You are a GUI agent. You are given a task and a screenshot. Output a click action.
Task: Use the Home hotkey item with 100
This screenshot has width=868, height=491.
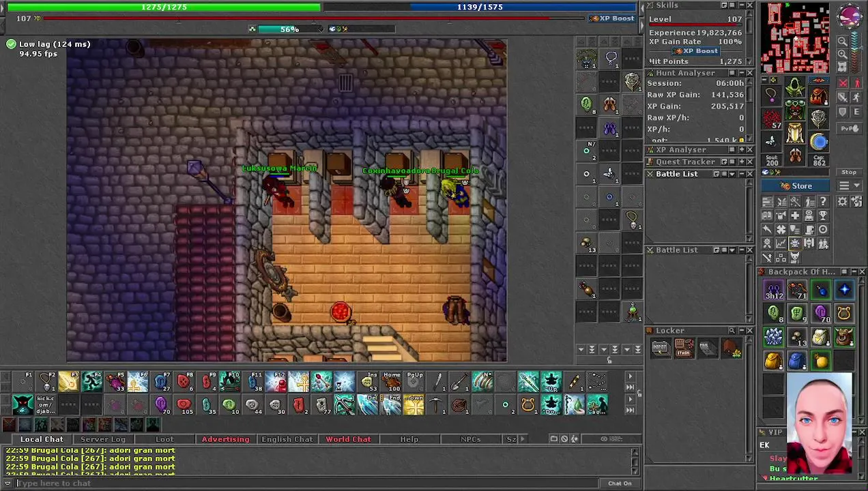coord(392,381)
